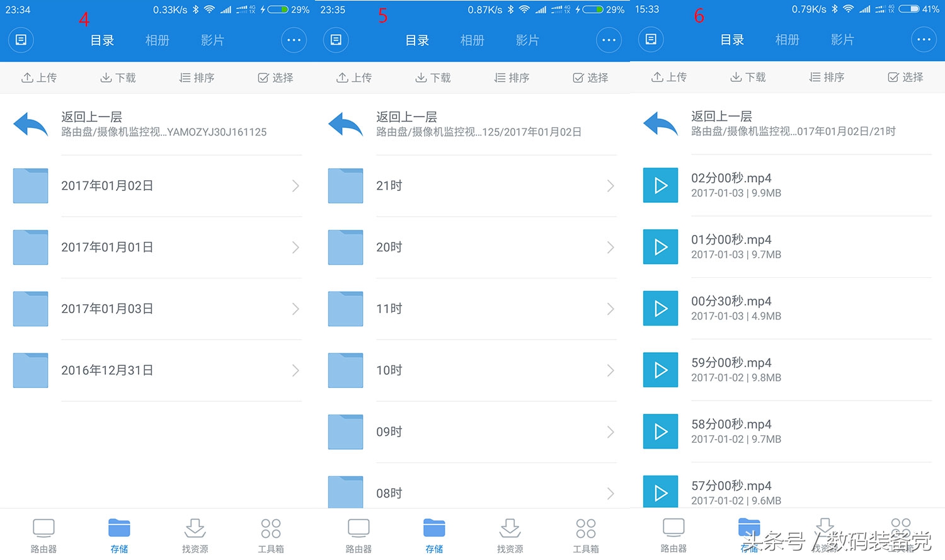
Task: Tap 返回上一层 to go back
Action: [90, 117]
